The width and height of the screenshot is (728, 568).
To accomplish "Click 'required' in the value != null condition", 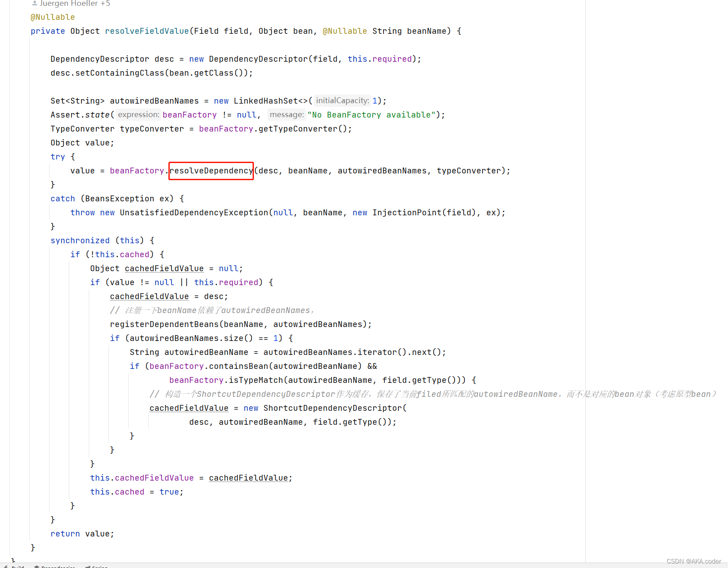I will pyautogui.click(x=239, y=282).
